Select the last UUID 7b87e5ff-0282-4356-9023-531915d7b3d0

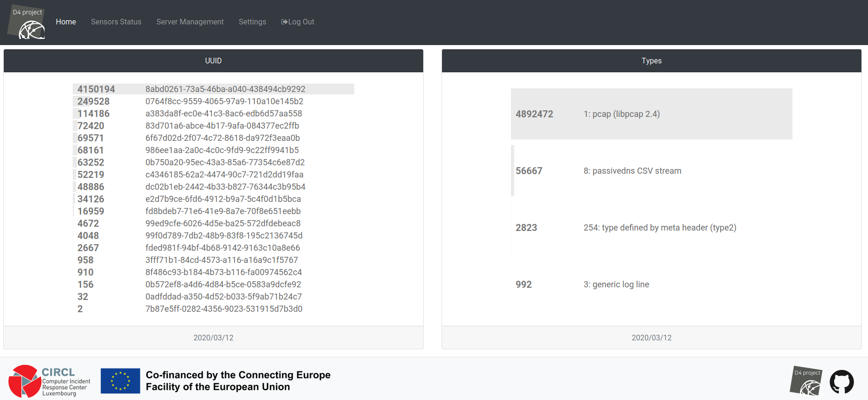click(224, 309)
